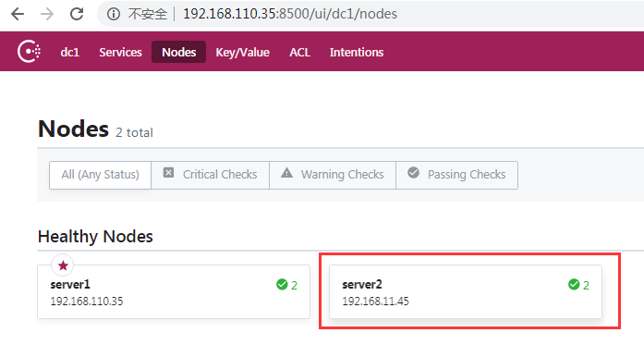Filter nodes by Passing Checks
Viewport: 644px width, 345px height.
coord(456,175)
